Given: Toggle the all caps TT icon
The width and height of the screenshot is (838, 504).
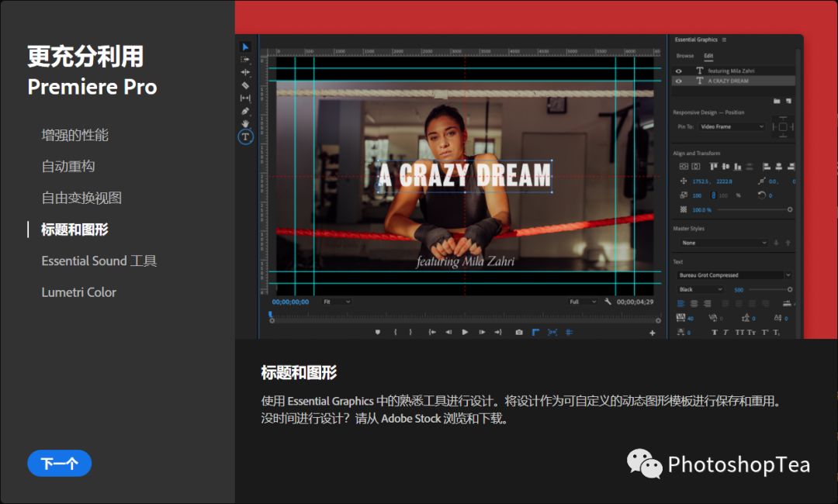Looking at the screenshot, I should point(739,332).
